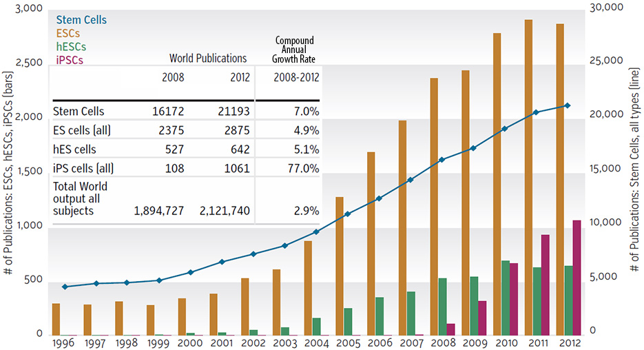Viewport: 644px width, 350px height.
Task: Click the green hESCs bar for 2007
Action: click(411, 313)
